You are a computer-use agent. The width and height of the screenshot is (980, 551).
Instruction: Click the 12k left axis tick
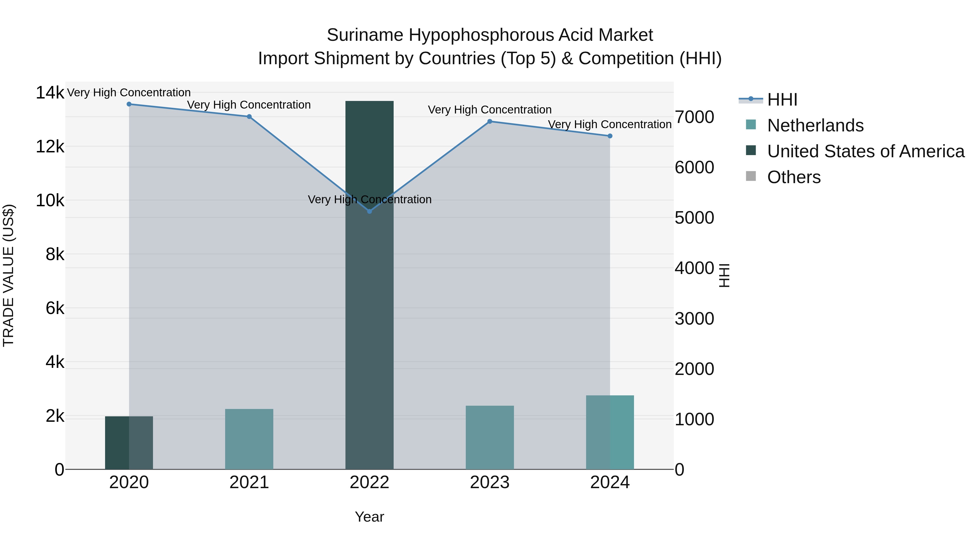(x=50, y=146)
